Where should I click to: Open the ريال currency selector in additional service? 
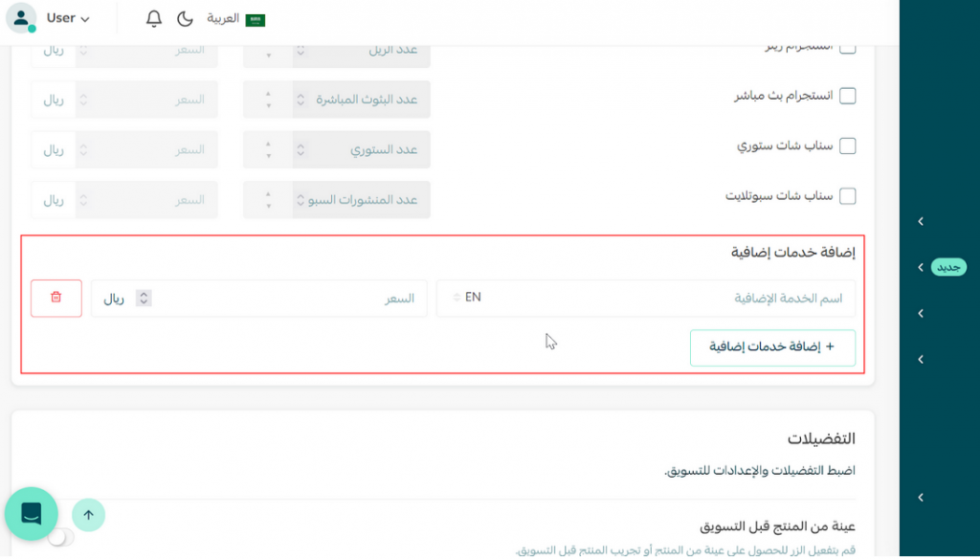click(125, 298)
